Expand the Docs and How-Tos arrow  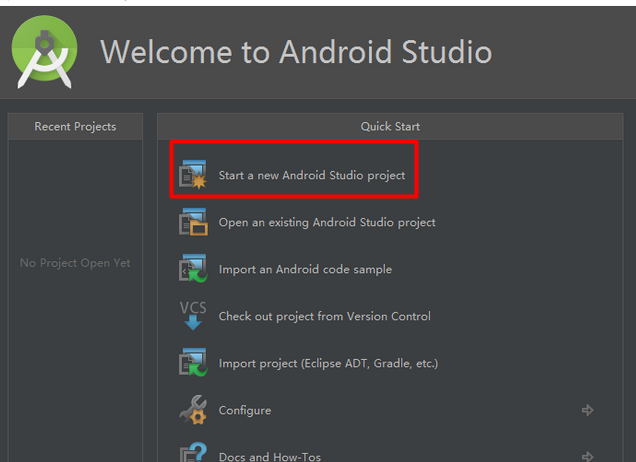point(587,456)
